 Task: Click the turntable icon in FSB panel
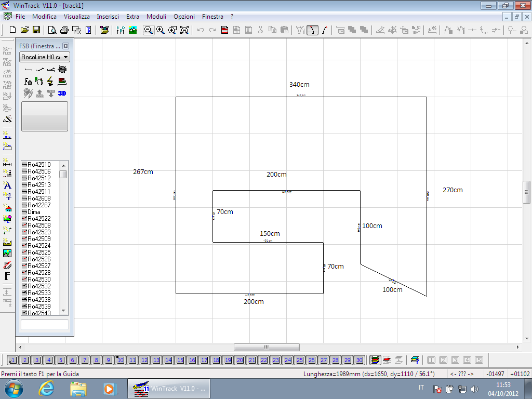point(62,69)
